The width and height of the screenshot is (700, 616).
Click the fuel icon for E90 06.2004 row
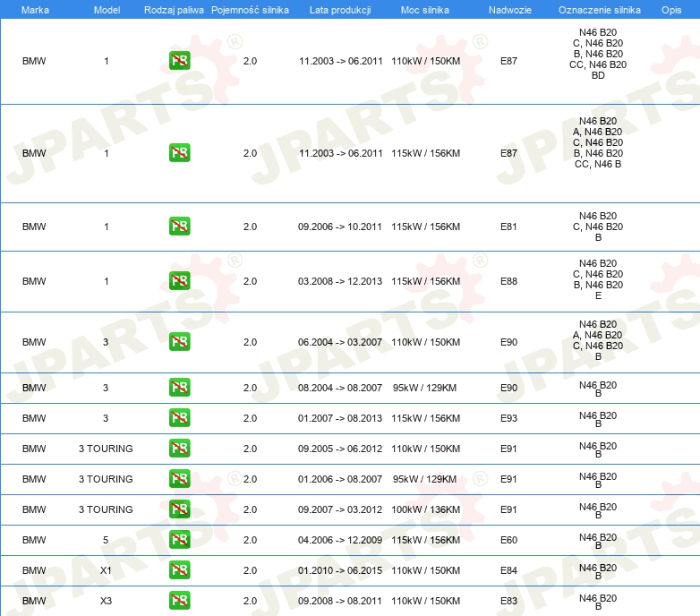[179, 341]
